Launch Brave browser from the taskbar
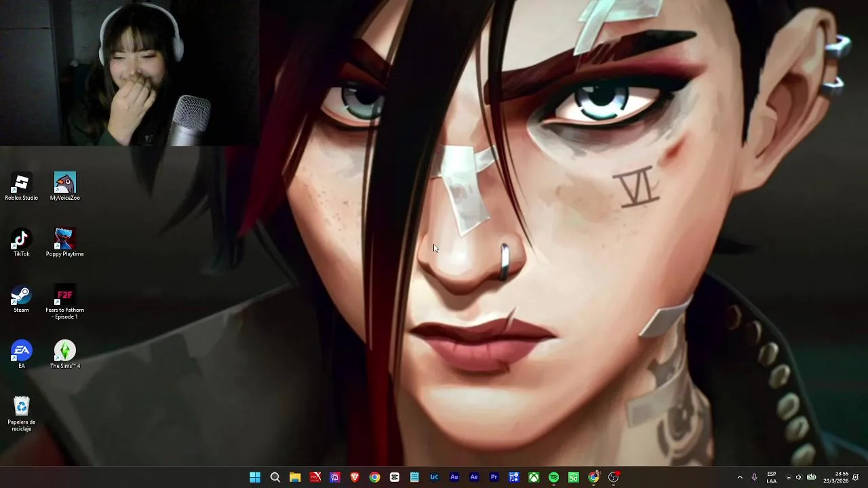Image resolution: width=868 pixels, height=488 pixels. (355, 477)
